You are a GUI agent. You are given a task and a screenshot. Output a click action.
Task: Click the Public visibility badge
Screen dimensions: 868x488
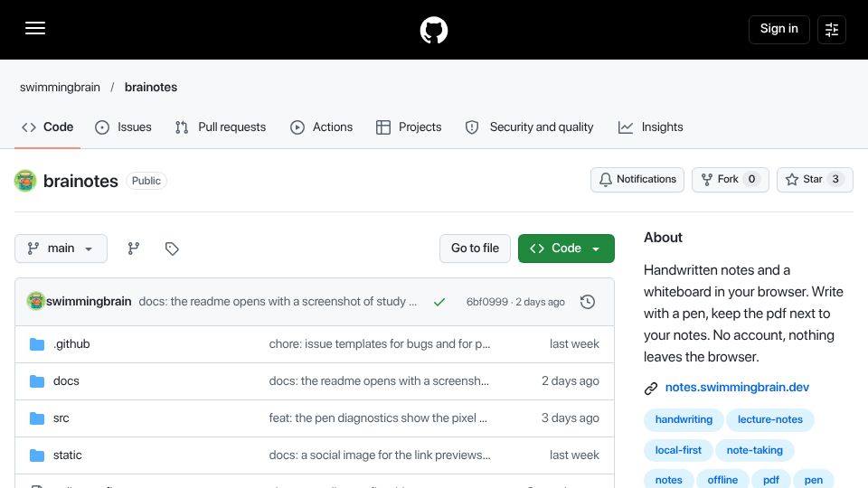click(146, 181)
